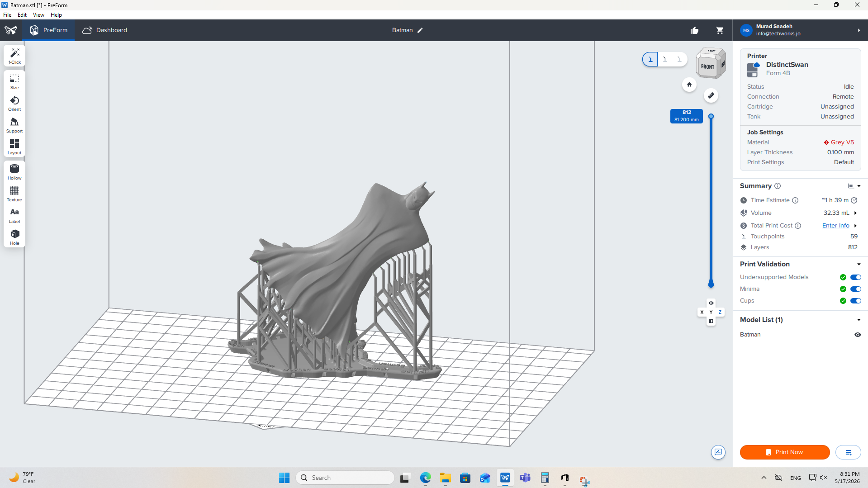Image resolution: width=868 pixels, height=488 pixels.
Task: Open the File menu
Action: click(x=7, y=15)
